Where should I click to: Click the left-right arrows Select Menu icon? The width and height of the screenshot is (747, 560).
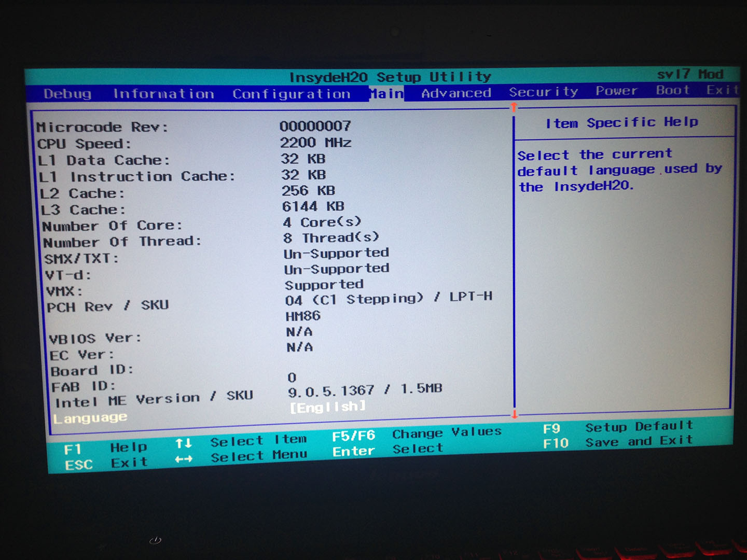click(184, 459)
